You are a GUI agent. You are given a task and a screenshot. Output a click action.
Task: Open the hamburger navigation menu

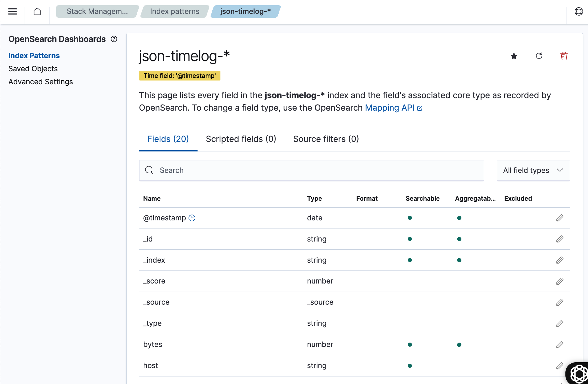pos(12,12)
